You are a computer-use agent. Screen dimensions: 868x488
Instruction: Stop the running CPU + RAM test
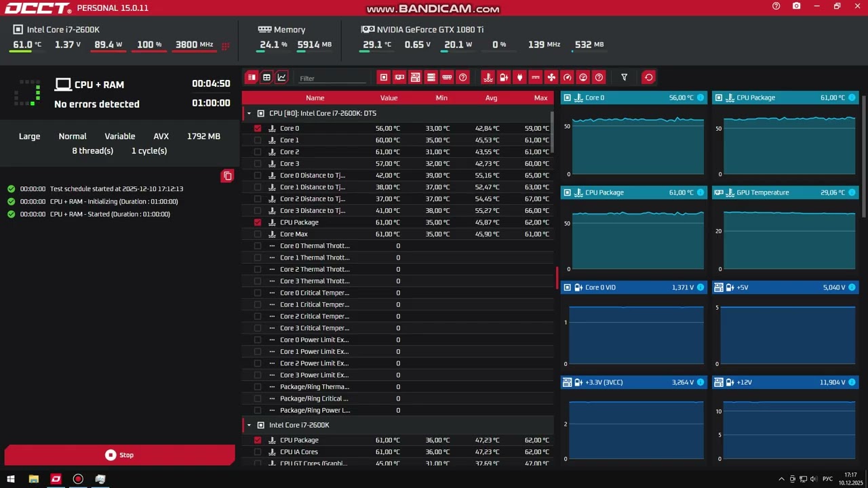coord(119,455)
